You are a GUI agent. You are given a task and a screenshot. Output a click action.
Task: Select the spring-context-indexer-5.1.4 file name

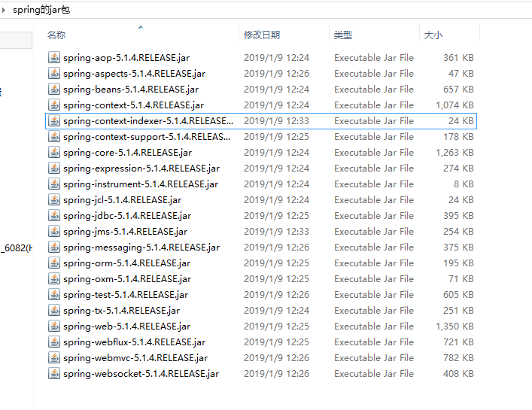coord(148,120)
